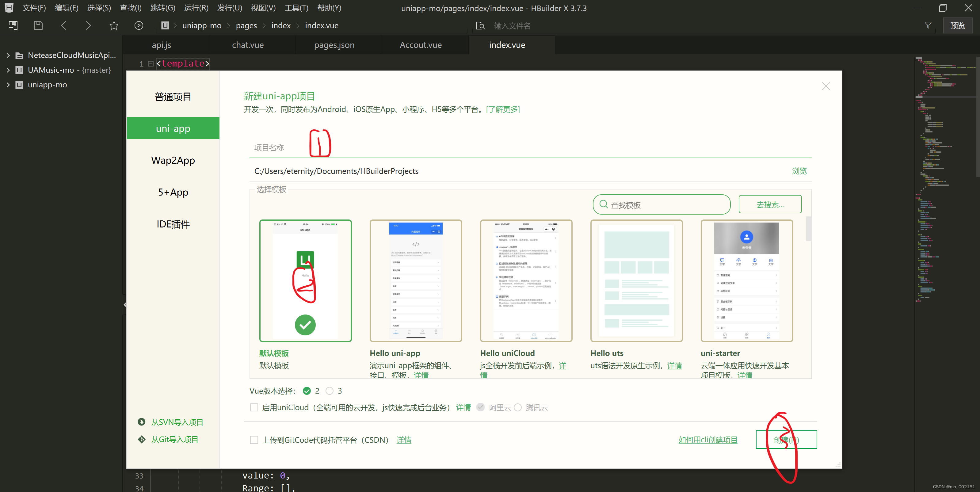The height and width of the screenshot is (492, 980).
Task: Enable the 启用uniCloud checkbox
Action: coord(254,407)
